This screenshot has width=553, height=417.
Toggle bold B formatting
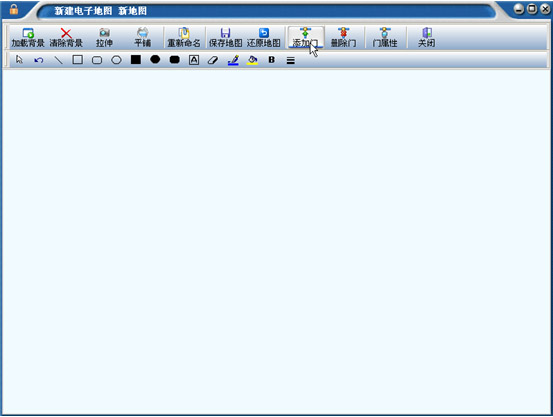click(x=271, y=60)
